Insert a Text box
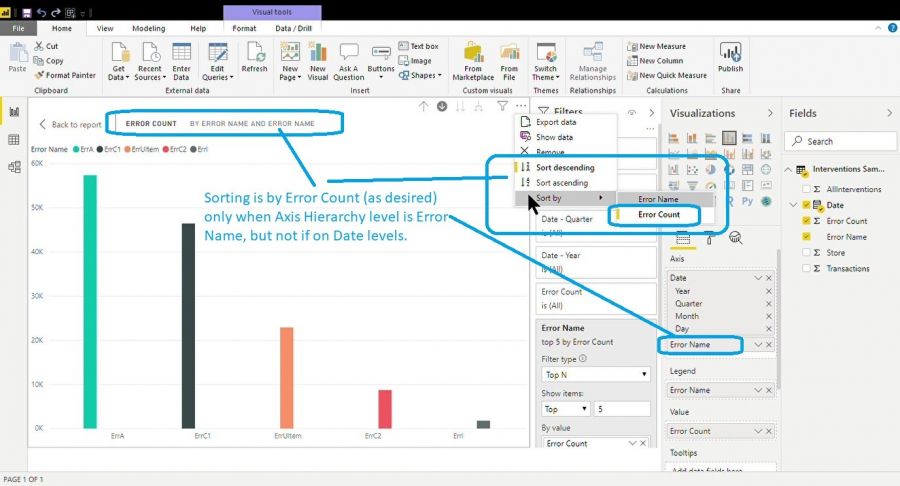The image size is (900, 486). pyautogui.click(x=418, y=46)
